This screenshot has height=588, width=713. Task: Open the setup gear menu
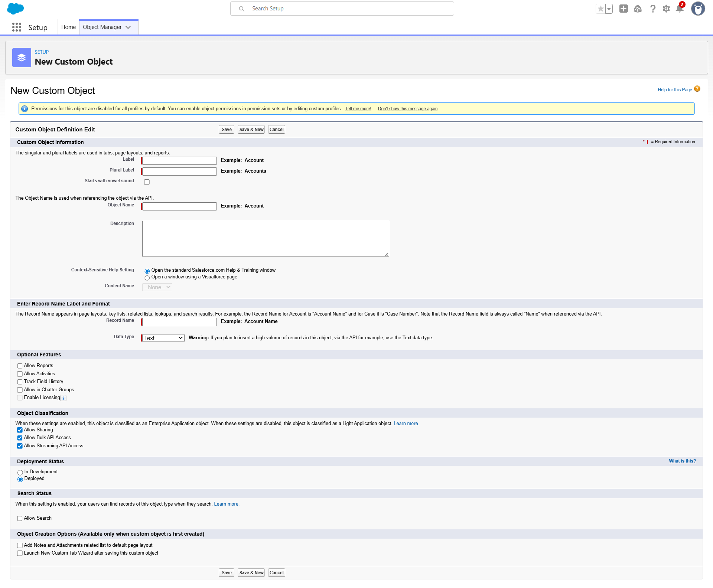[x=666, y=9]
